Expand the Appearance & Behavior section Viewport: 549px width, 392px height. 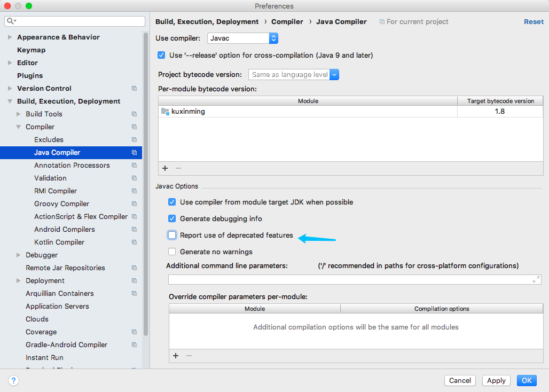pyautogui.click(x=10, y=37)
